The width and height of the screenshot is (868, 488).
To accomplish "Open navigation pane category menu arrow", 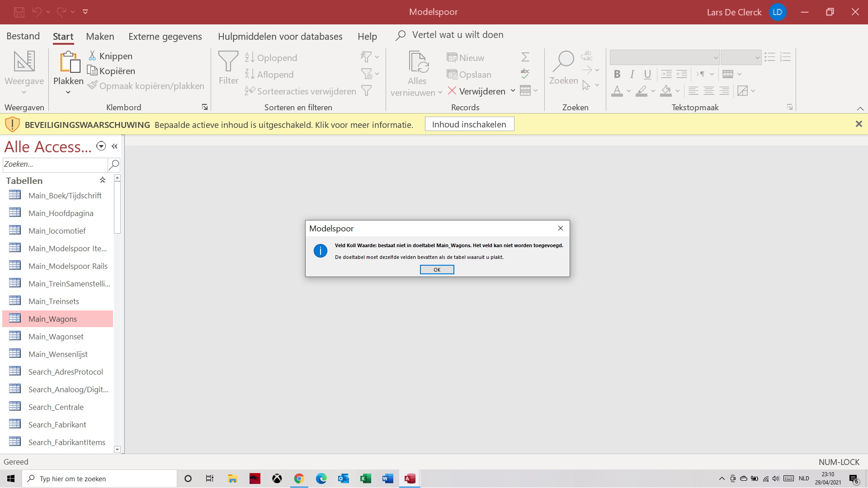I will pos(101,146).
